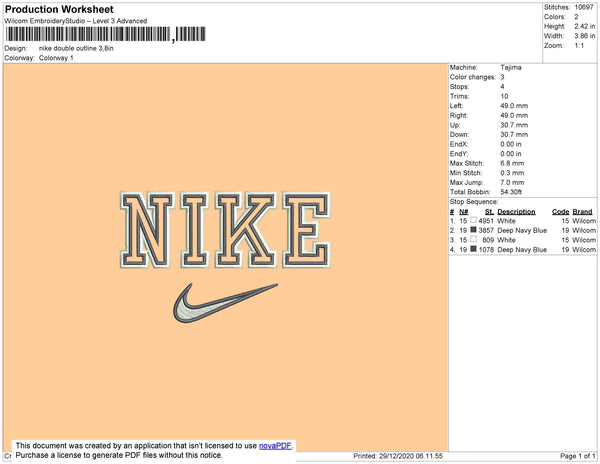Click the stitch count 3857 in row 2
Image resolution: width=600 pixels, height=464 pixels.
[486, 230]
